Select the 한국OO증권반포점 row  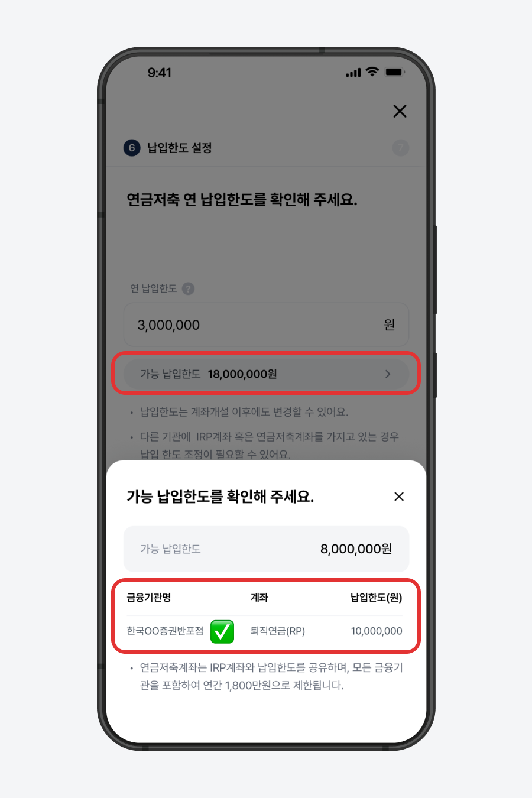(266, 631)
